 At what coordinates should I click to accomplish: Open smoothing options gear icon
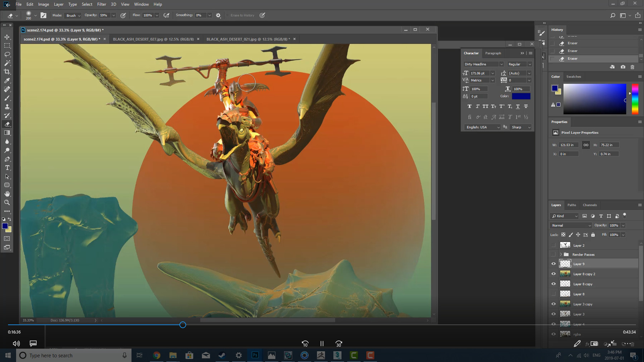click(218, 15)
